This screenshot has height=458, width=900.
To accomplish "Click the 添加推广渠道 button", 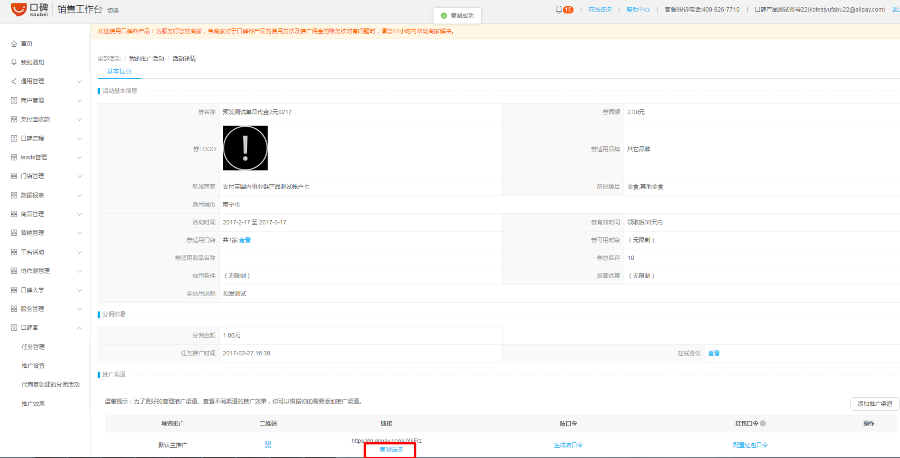I will 874,403.
